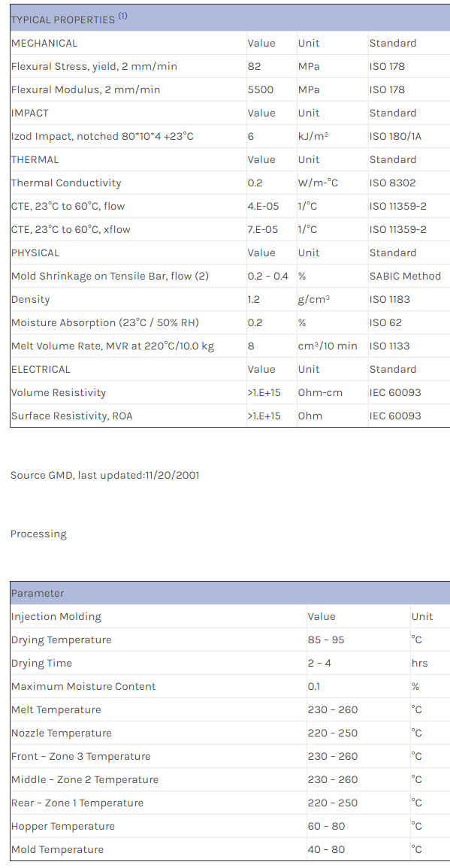This screenshot has width=450, height=868.
Task: Select the Mold Temperature value 40 – 80
Action: click(327, 849)
